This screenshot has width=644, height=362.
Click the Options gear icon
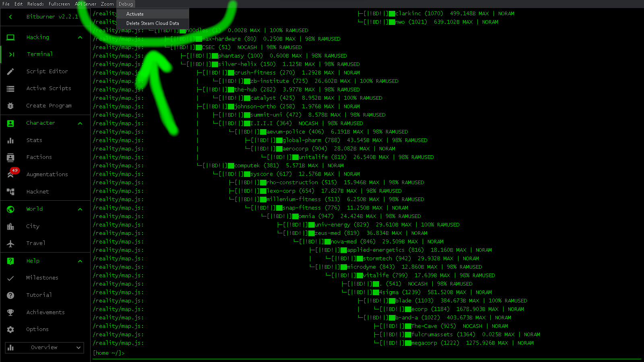coord(10,329)
